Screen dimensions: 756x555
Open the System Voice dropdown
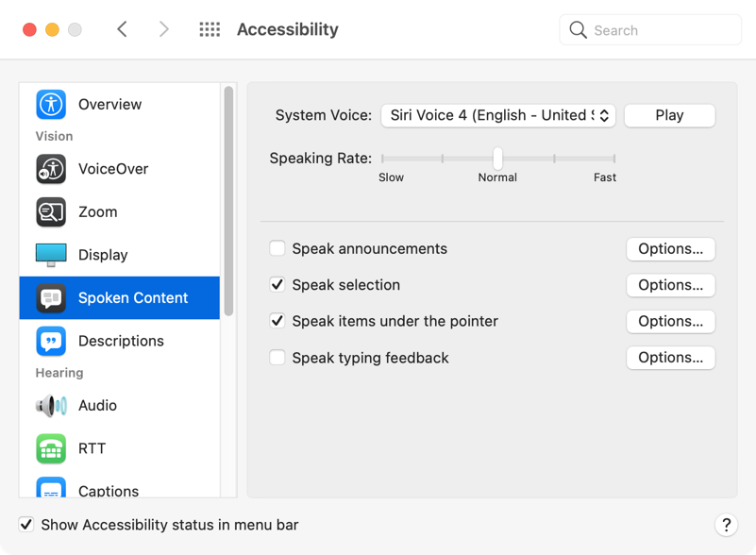[497, 115]
